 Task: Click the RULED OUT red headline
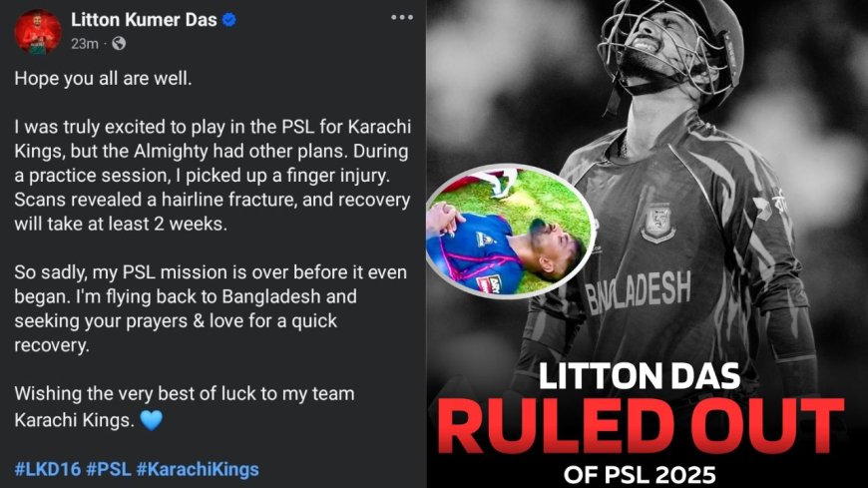[x=641, y=426]
